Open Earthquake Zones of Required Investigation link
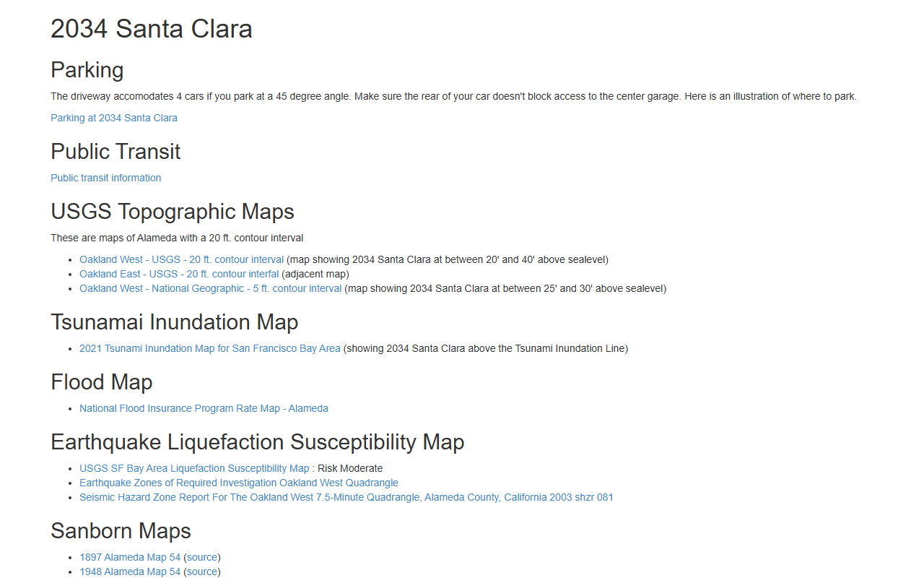Viewport: 924px width, 578px height. pyautogui.click(x=239, y=483)
